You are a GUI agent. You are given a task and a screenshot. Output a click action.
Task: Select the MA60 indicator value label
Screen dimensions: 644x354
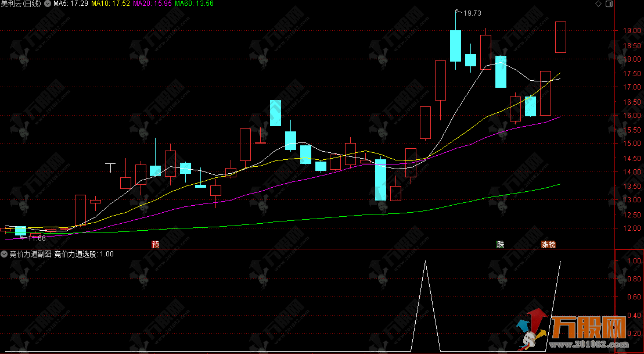[194, 3]
